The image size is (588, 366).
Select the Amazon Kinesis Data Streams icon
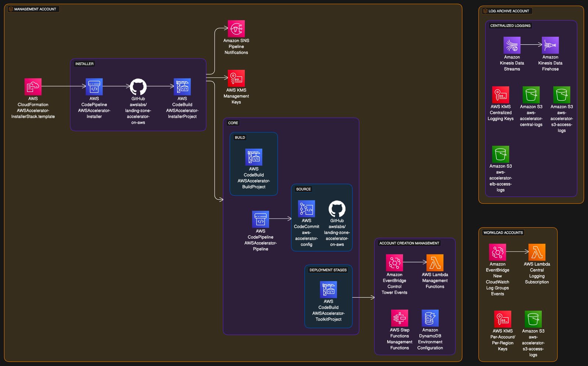click(x=512, y=45)
